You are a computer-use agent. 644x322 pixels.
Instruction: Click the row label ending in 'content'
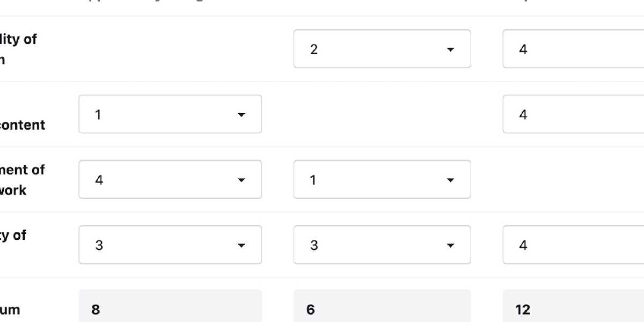23,125
